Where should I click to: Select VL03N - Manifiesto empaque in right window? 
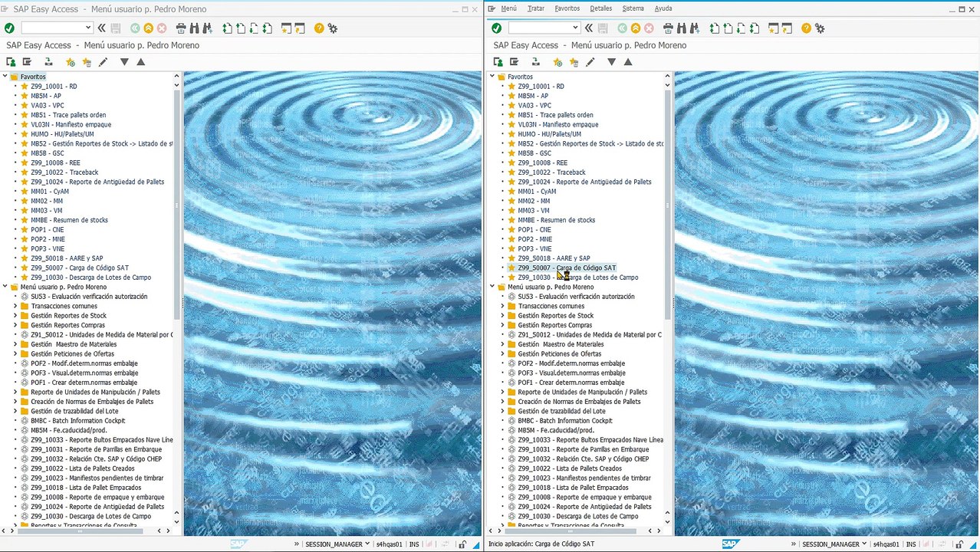[558, 124]
